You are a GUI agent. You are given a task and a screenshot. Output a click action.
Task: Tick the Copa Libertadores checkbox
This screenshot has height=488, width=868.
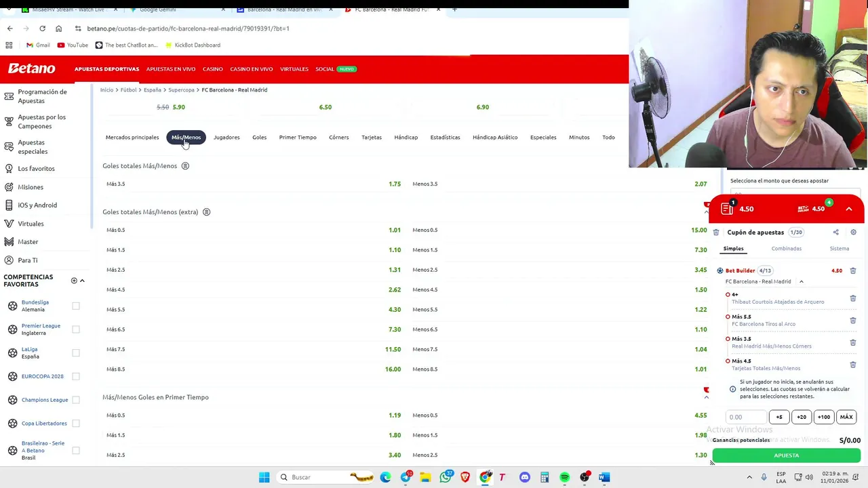point(76,423)
